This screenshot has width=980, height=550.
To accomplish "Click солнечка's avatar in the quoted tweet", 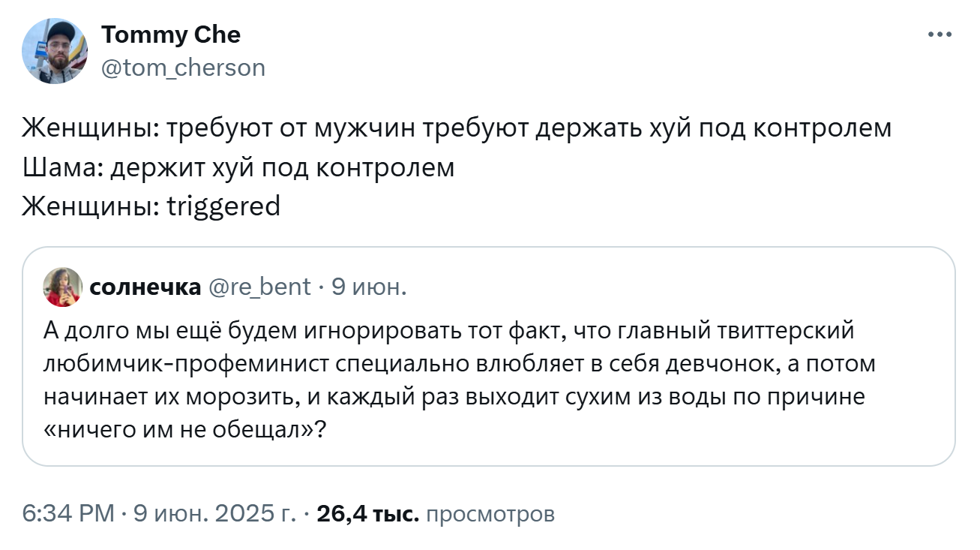I will [x=62, y=287].
